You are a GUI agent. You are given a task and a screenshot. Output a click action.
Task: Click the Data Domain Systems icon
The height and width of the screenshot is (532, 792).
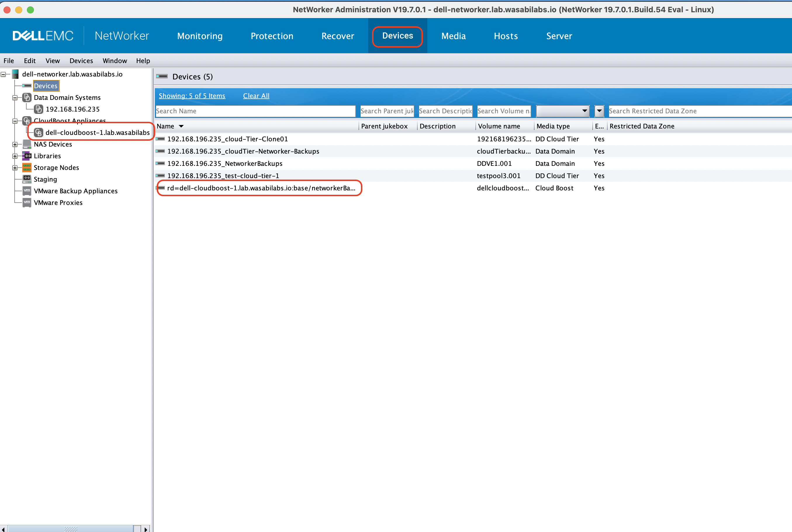click(x=27, y=97)
